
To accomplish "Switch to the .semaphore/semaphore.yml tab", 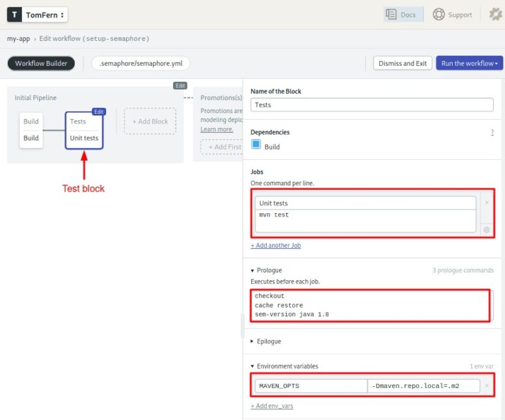I will 141,63.
